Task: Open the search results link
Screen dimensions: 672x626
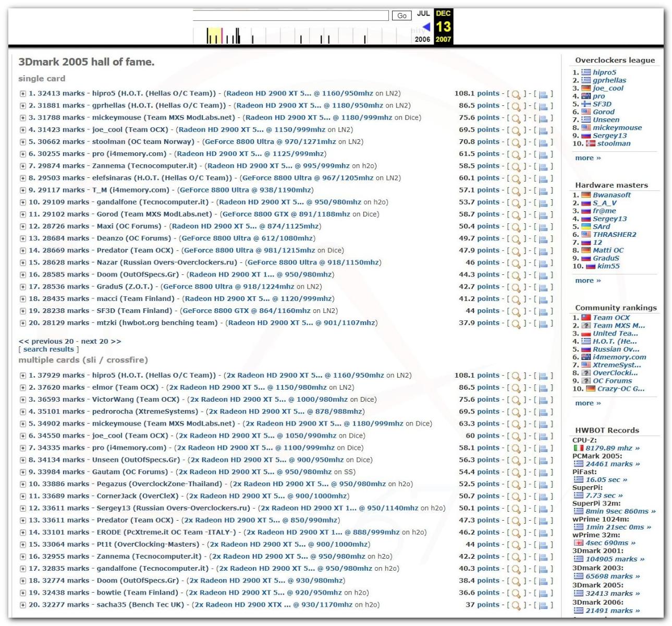Action: click(x=48, y=349)
